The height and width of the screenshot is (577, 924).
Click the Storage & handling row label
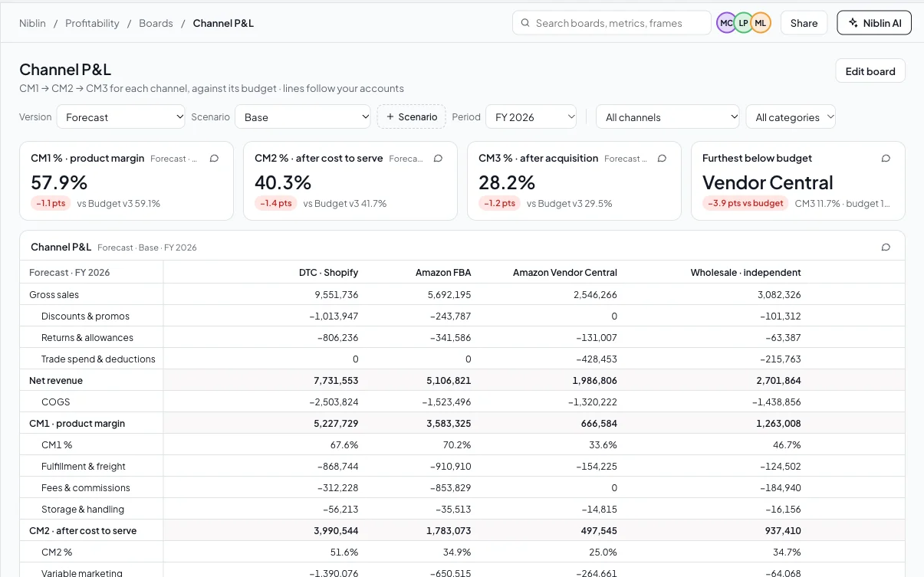[x=83, y=510]
